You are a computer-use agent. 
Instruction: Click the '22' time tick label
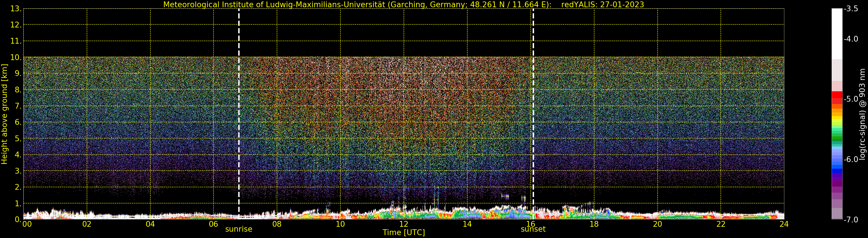pos(721,224)
